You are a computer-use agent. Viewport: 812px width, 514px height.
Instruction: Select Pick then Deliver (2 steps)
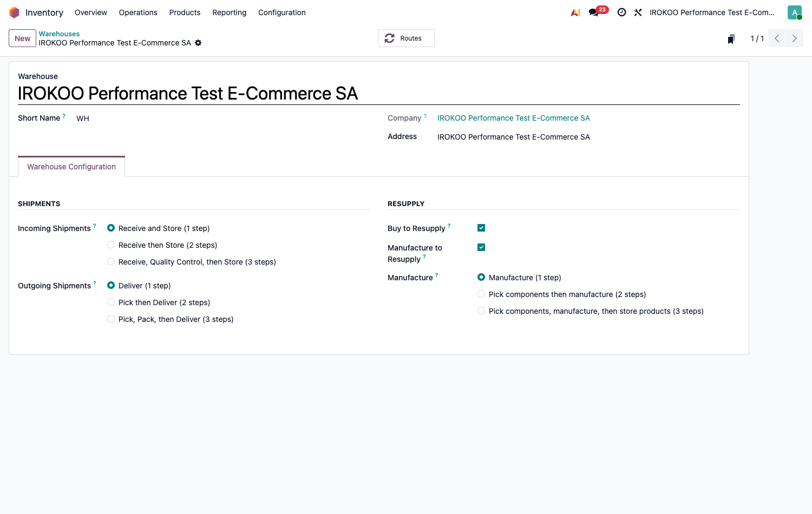pyautogui.click(x=111, y=302)
